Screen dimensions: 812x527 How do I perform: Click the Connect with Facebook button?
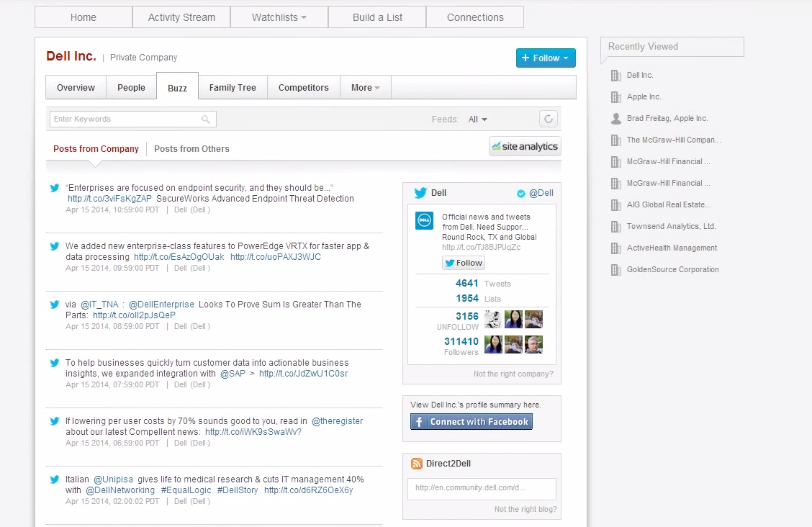tap(471, 421)
